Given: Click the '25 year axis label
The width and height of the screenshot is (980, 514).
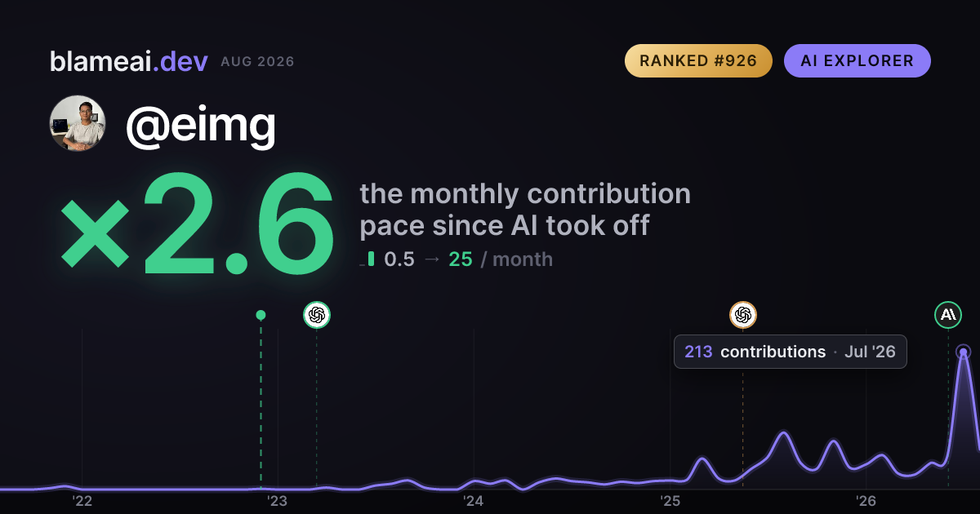Looking at the screenshot, I should click(x=670, y=500).
